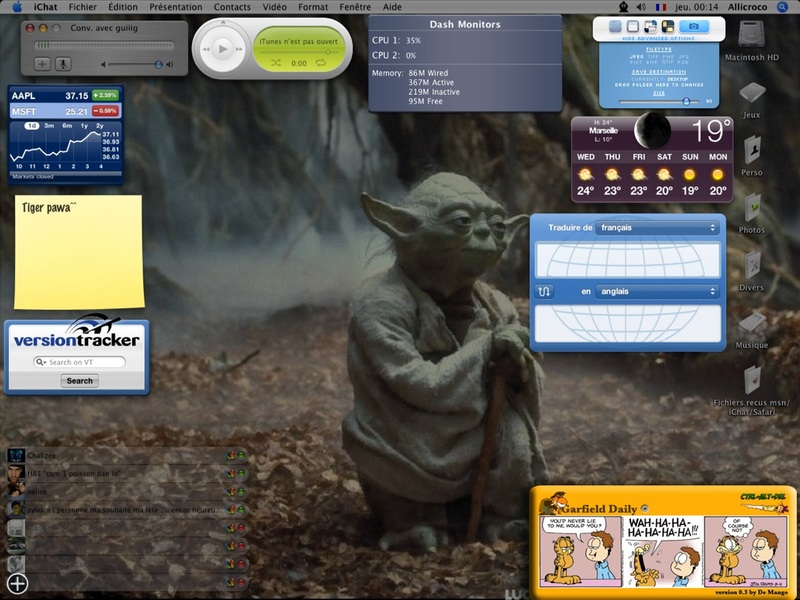The height and width of the screenshot is (600, 800).
Task: Expand the target language dropdown showing anglais
Action: point(658,292)
